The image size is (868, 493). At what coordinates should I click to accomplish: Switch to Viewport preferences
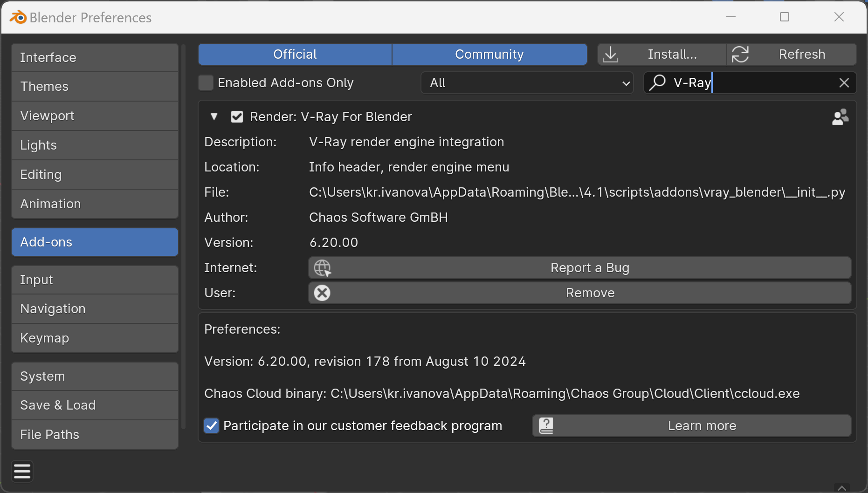(95, 116)
